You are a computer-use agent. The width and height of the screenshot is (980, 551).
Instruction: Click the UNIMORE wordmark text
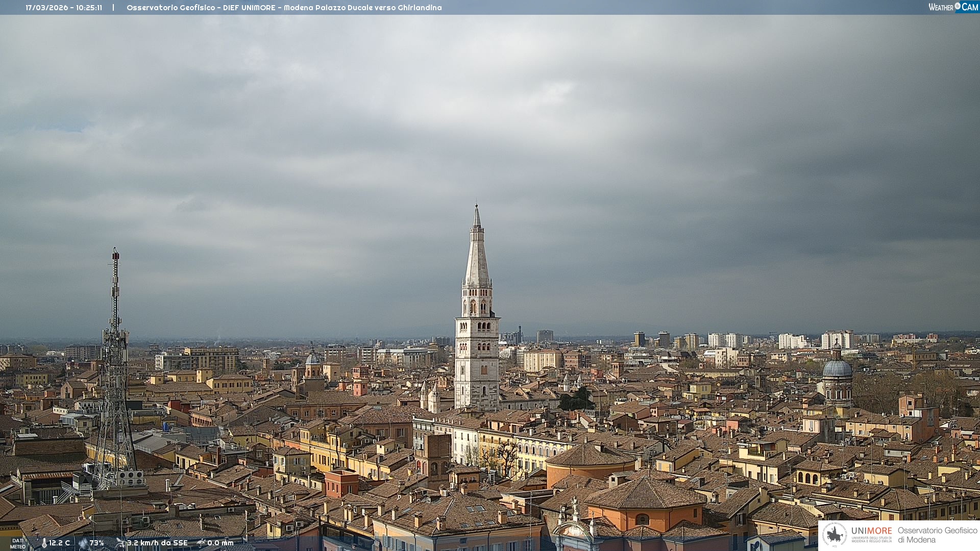click(x=871, y=531)
